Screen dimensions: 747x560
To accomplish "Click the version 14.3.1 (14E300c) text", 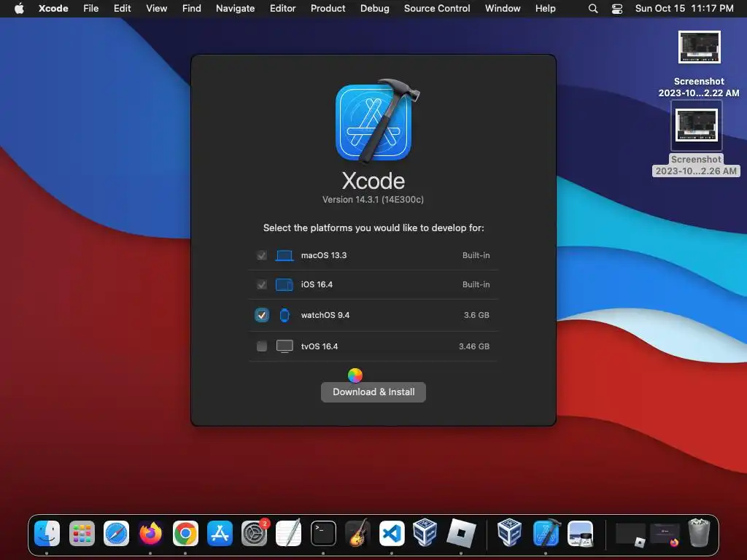I will click(x=373, y=200).
